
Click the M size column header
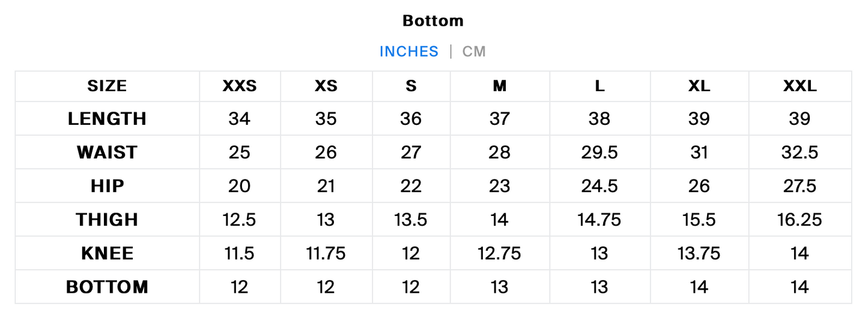pyautogui.click(x=500, y=86)
